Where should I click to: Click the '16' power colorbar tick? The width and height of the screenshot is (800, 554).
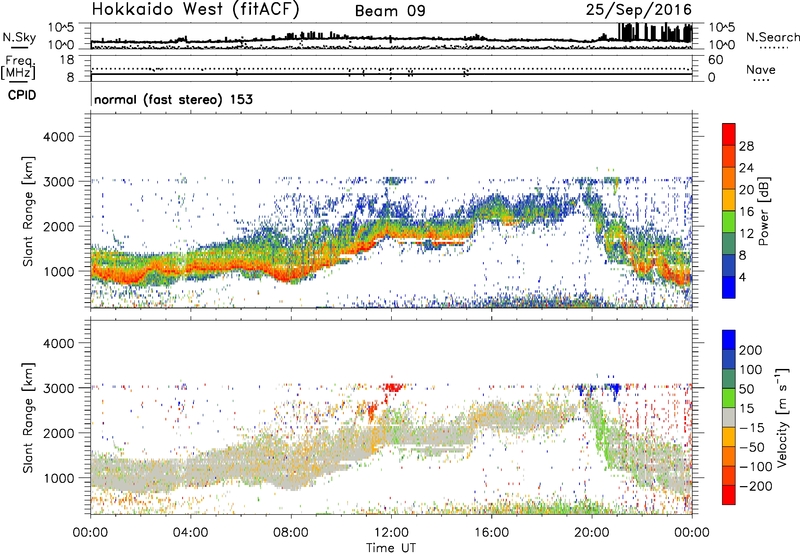coord(746,212)
